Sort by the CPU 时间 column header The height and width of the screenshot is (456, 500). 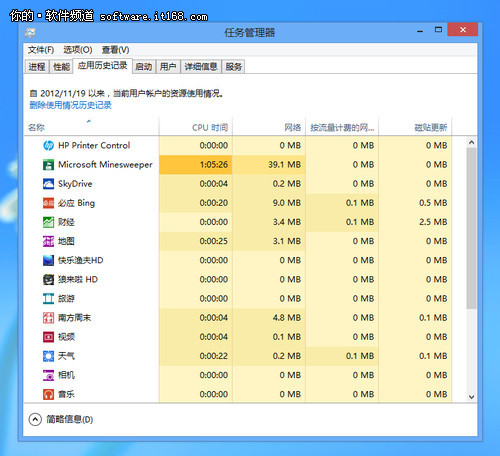click(x=196, y=127)
